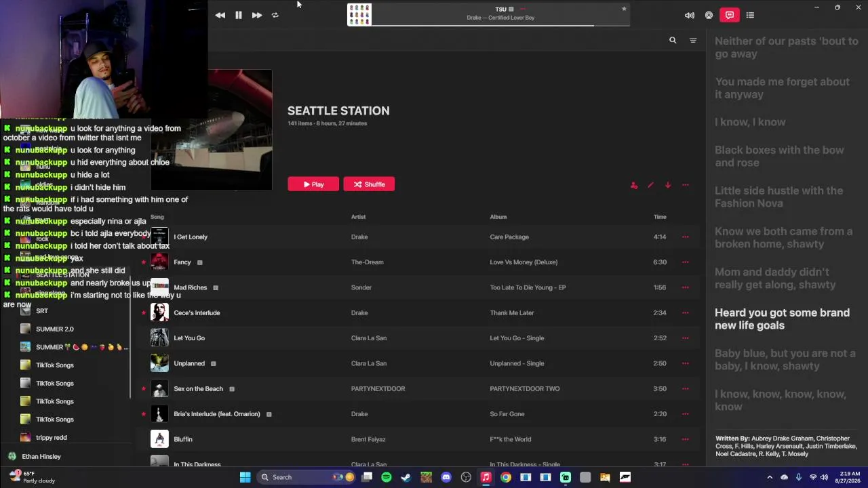Screen dimensions: 868x488
Task: Play the SEATTLE STATION playlist
Action: coord(313,184)
